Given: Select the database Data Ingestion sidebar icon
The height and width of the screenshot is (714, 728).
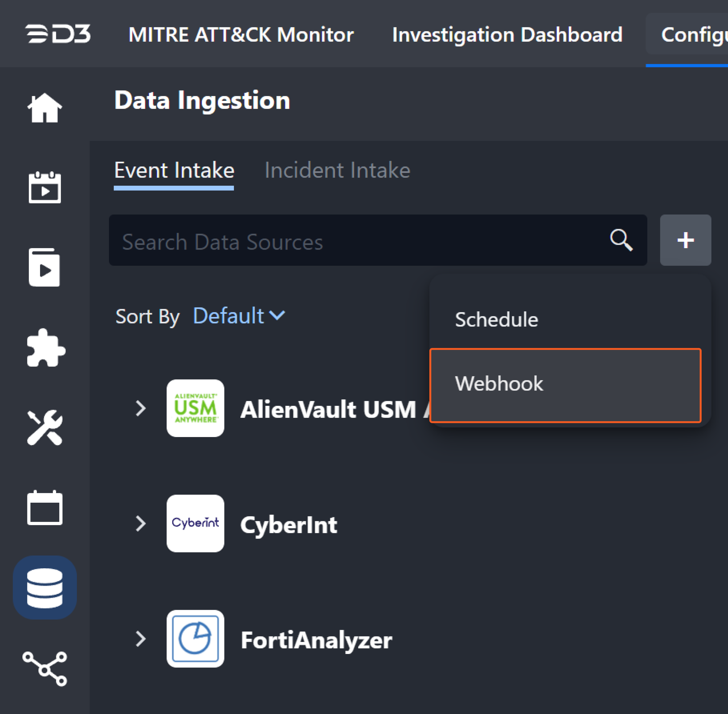Looking at the screenshot, I should tap(45, 588).
